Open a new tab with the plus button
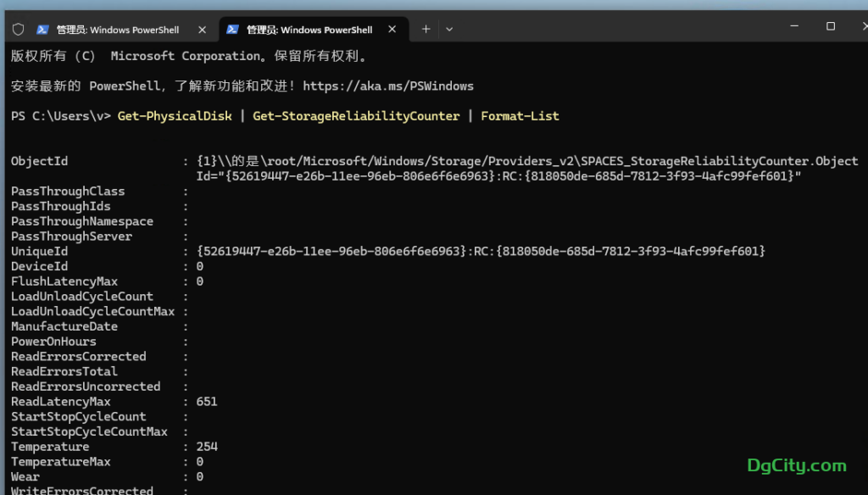The image size is (868, 495). click(426, 29)
